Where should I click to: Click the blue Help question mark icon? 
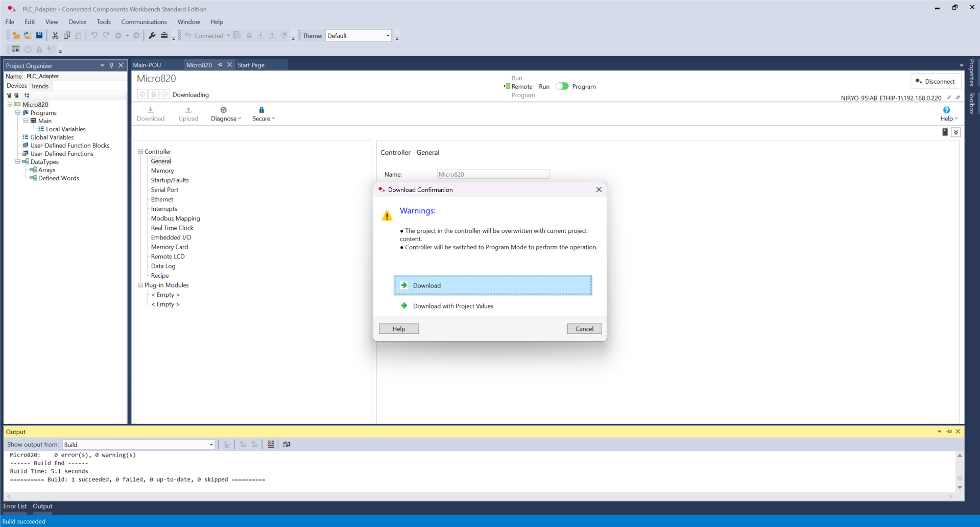(x=946, y=110)
